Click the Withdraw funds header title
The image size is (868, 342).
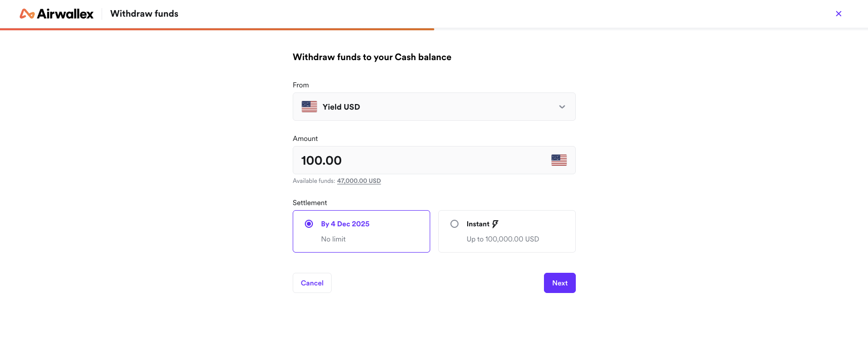[144, 14]
